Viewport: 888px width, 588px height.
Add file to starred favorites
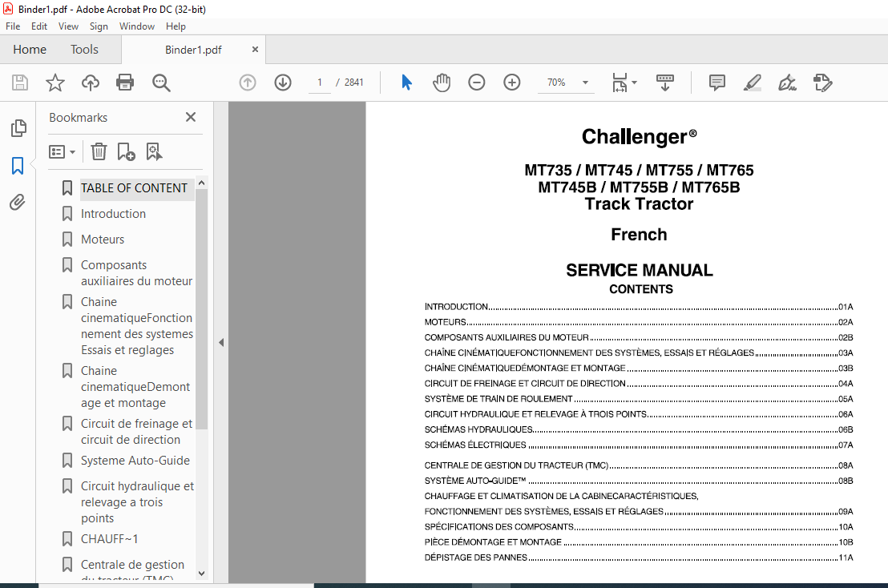pos(55,83)
